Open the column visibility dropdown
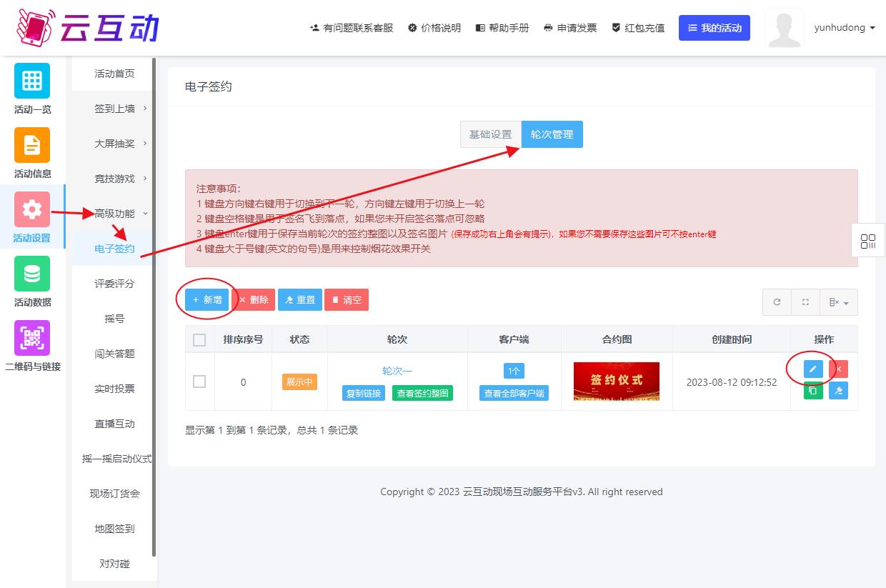The height and width of the screenshot is (588, 886). pos(839,302)
